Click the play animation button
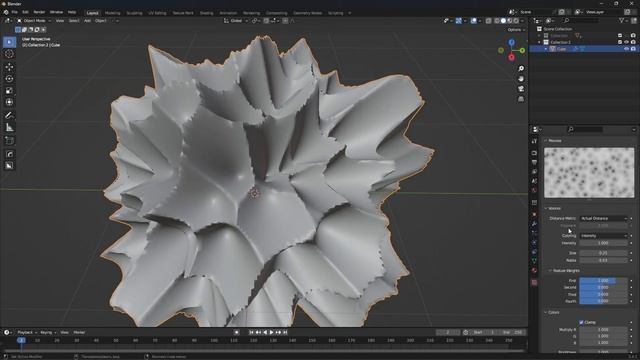This screenshot has width=640, height=360. (x=271, y=332)
